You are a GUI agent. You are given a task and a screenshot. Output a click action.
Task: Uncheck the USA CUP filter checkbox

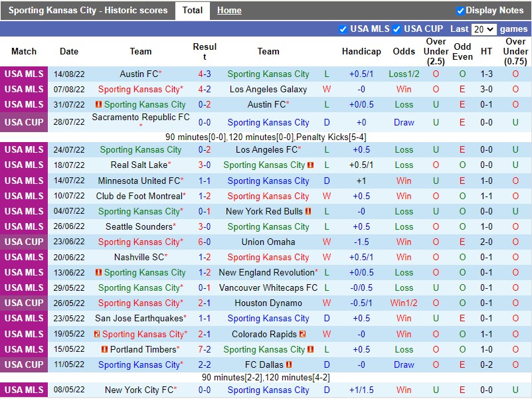coord(397,29)
